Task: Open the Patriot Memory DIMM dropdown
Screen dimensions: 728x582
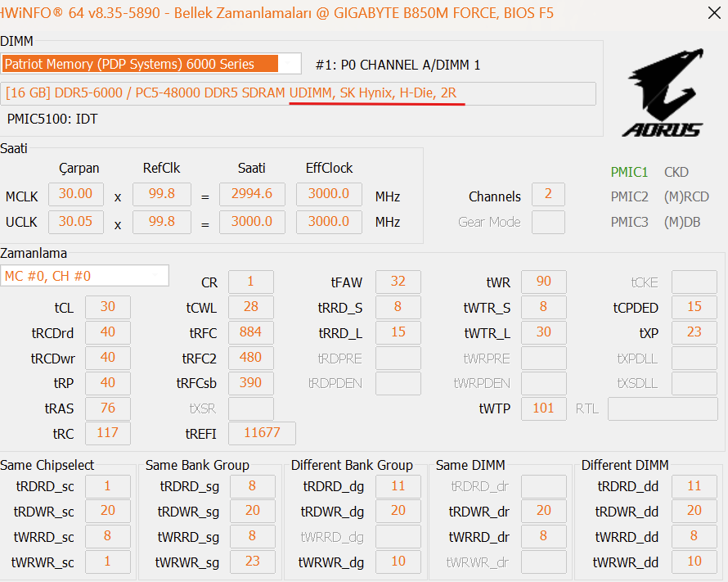Action: click(151, 64)
